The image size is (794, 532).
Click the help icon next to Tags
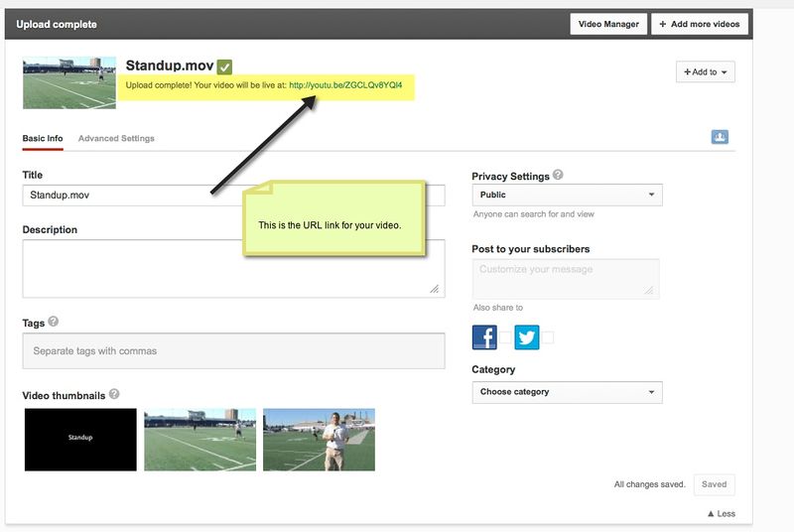coord(53,322)
